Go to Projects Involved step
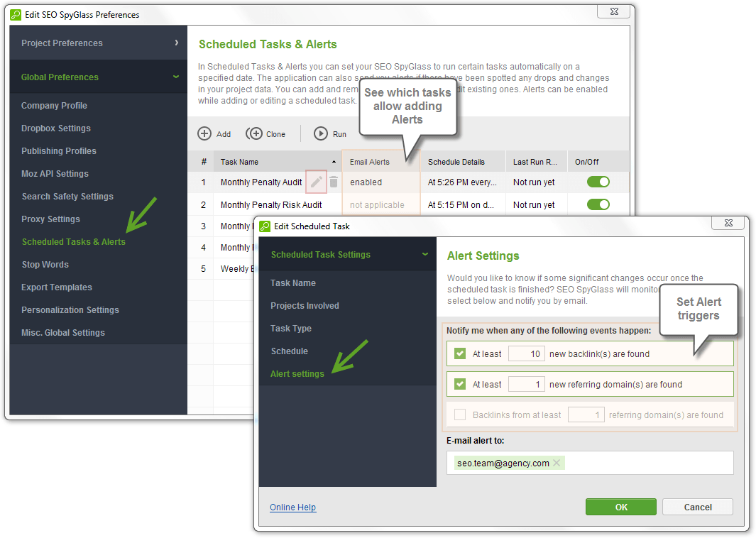The height and width of the screenshot is (538, 756). (x=305, y=306)
